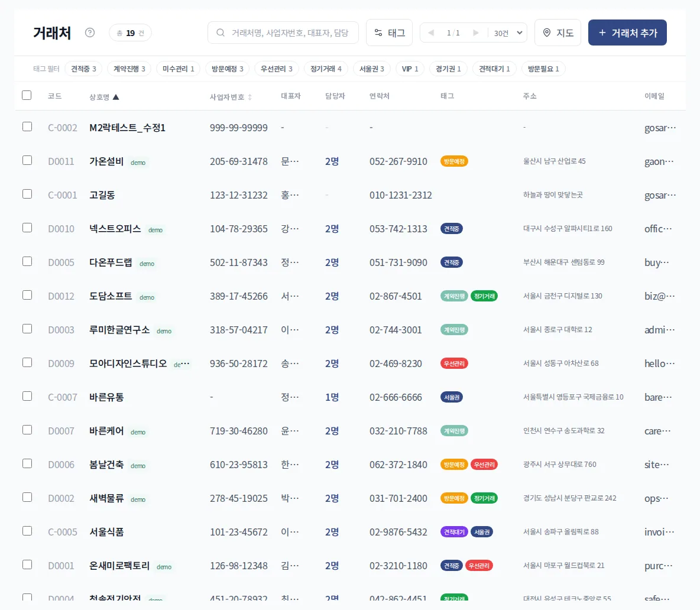Click business number 999-99-99999
700x610 pixels.
pos(239,128)
